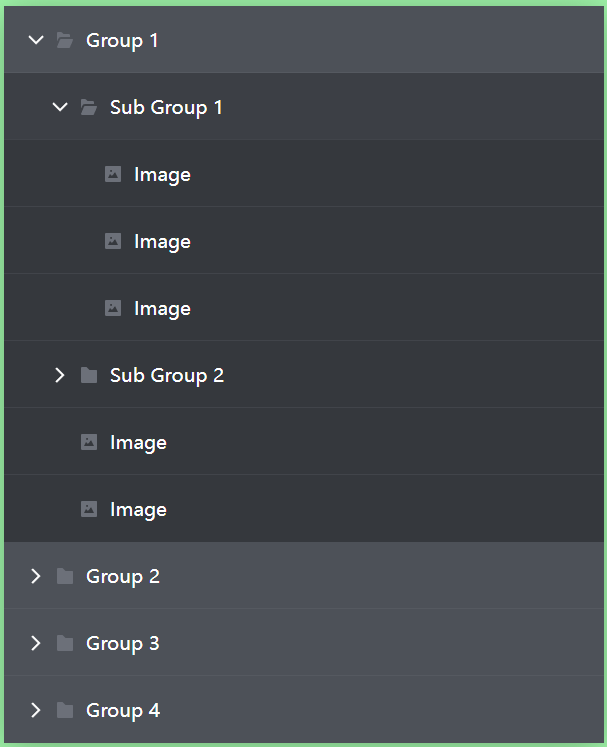Click the folder icon beside Group 3

65,644
